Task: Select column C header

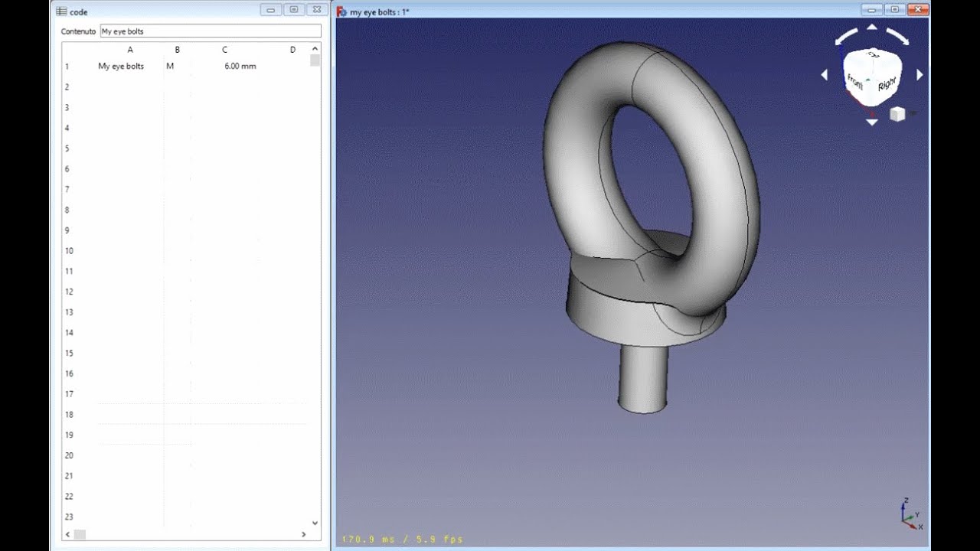Action: tap(224, 50)
